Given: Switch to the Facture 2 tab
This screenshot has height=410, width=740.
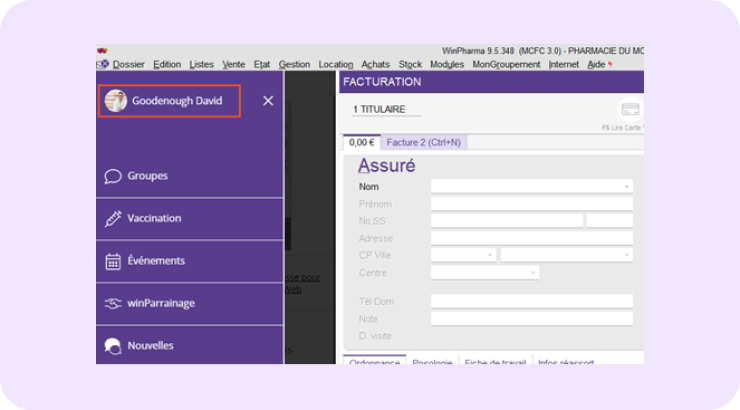Looking at the screenshot, I should [x=423, y=142].
